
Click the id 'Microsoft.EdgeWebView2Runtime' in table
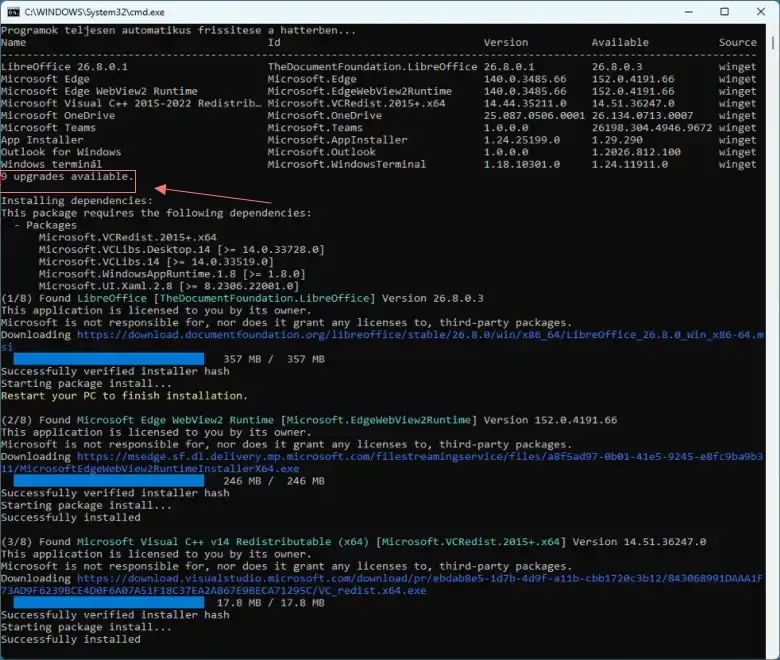coord(360,92)
